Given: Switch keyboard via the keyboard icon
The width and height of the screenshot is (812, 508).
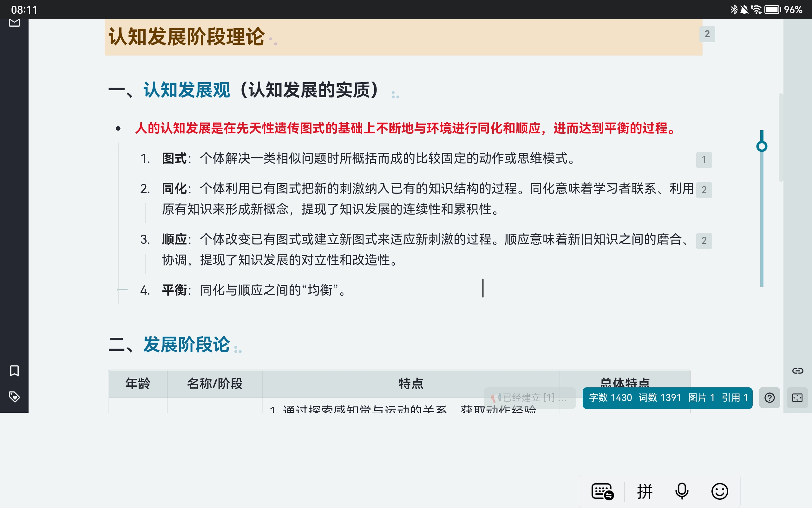Looking at the screenshot, I should (x=603, y=491).
